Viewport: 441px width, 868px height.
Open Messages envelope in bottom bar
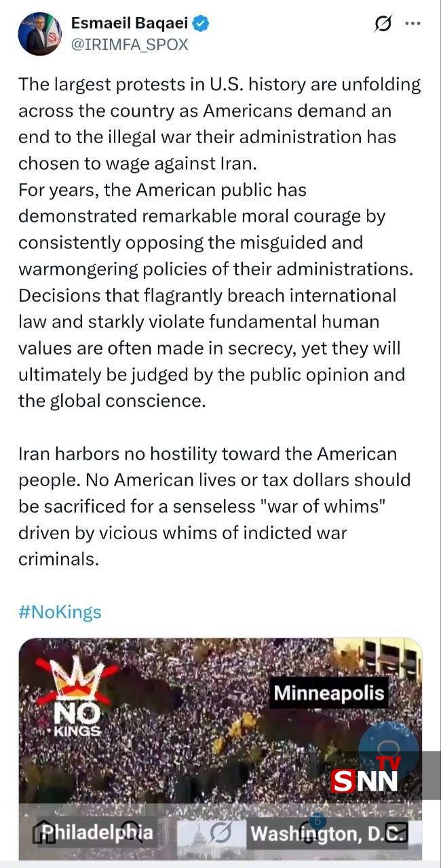click(x=396, y=833)
